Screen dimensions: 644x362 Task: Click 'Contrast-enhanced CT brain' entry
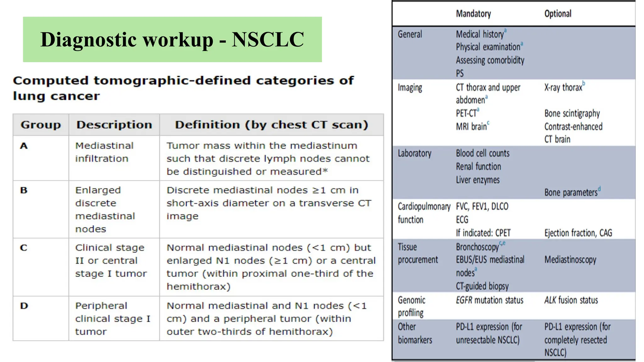click(573, 133)
